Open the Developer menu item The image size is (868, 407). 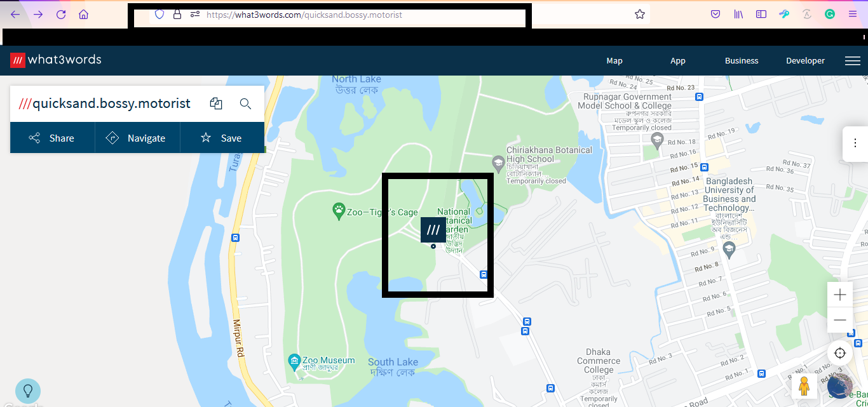pyautogui.click(x=805, y=61)
